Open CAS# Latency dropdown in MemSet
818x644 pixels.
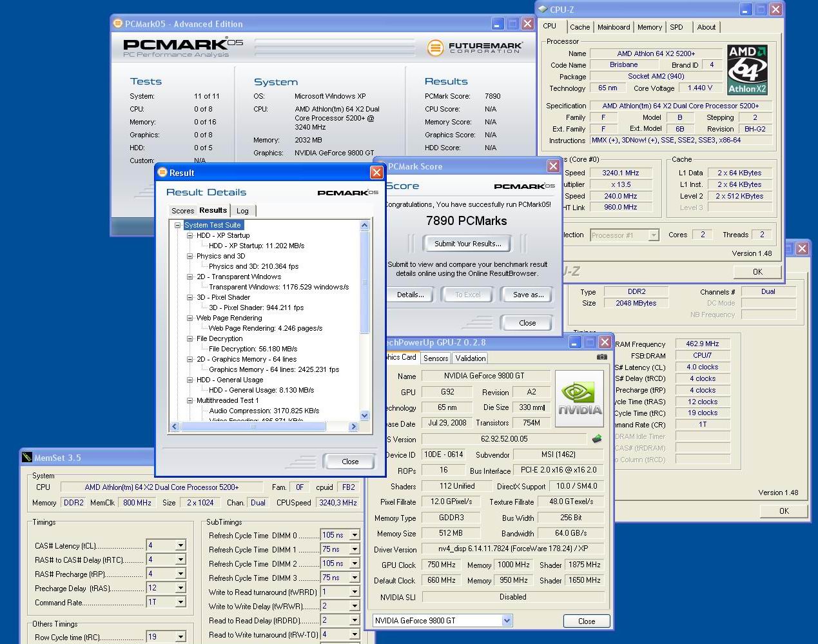pyautogui.click(x=180, y=545)
